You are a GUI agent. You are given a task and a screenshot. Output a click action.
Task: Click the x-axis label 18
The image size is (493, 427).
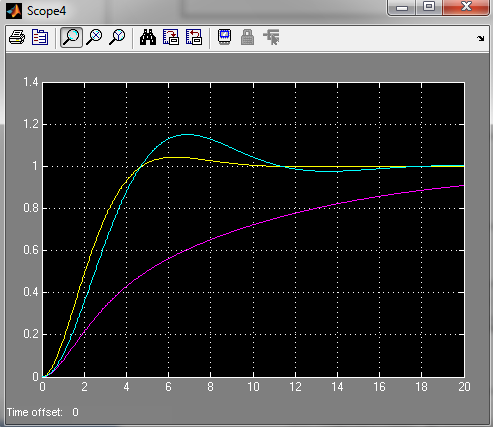pos(422,387)
